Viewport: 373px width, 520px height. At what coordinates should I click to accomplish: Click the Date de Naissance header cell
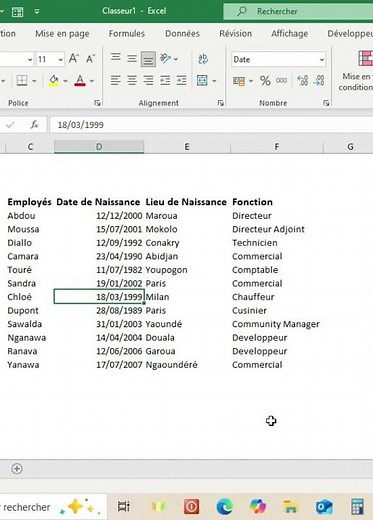98,202
